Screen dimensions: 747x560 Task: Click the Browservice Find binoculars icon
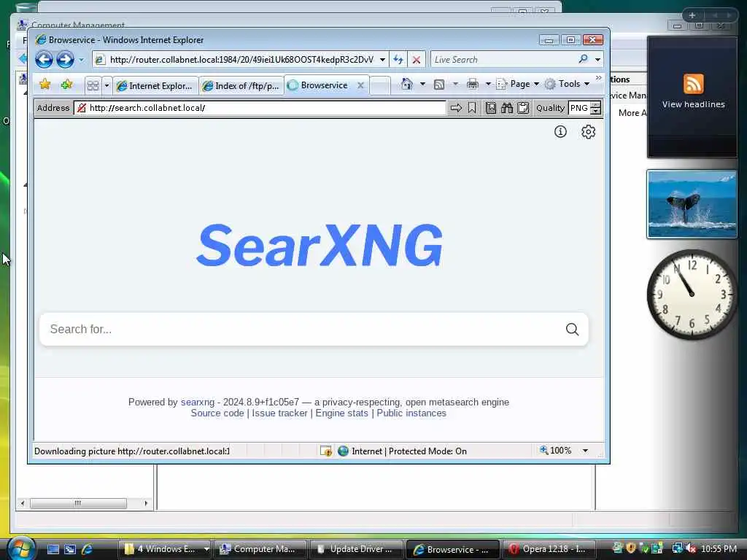click(507, 108)
